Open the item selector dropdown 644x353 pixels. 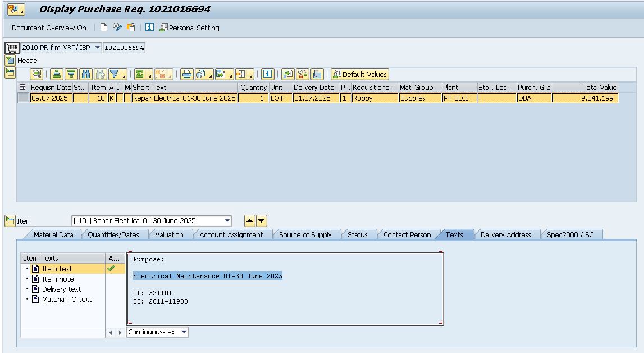pos(227,221)
